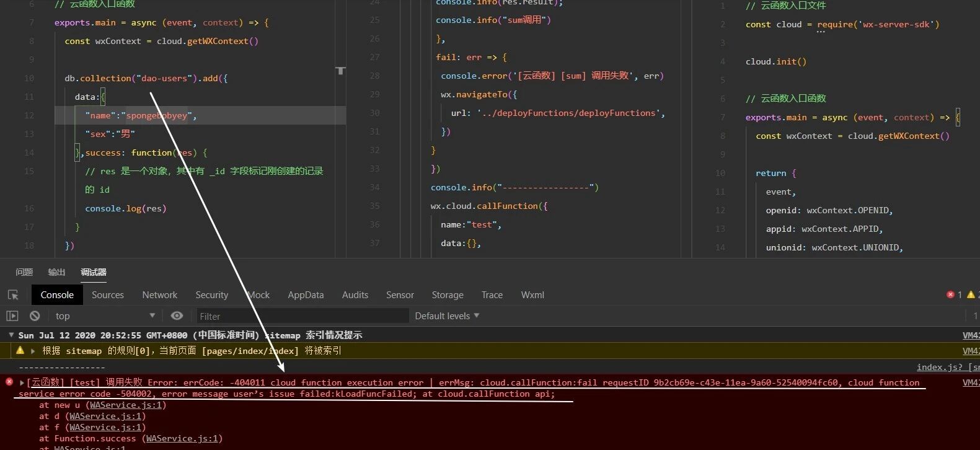Switch to the 问题 panel tab
The image size is (980, 450).
[24, 272]
